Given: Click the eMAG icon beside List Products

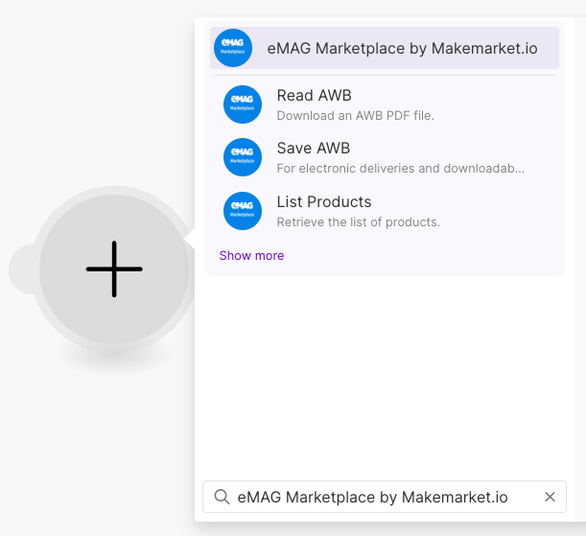Looking at the screenshot, I should [243, 211].
